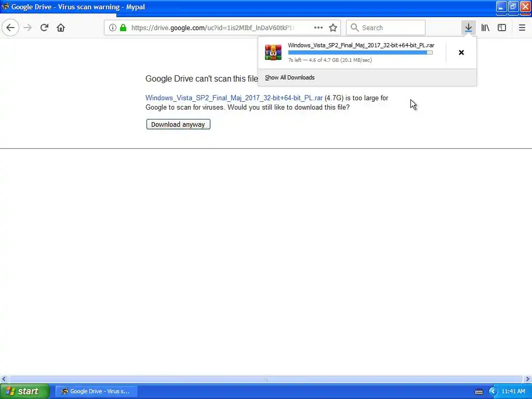Viewport: 532px width, 399px height.
Task: Cancel the rar download with X
Action: (461, 52)
